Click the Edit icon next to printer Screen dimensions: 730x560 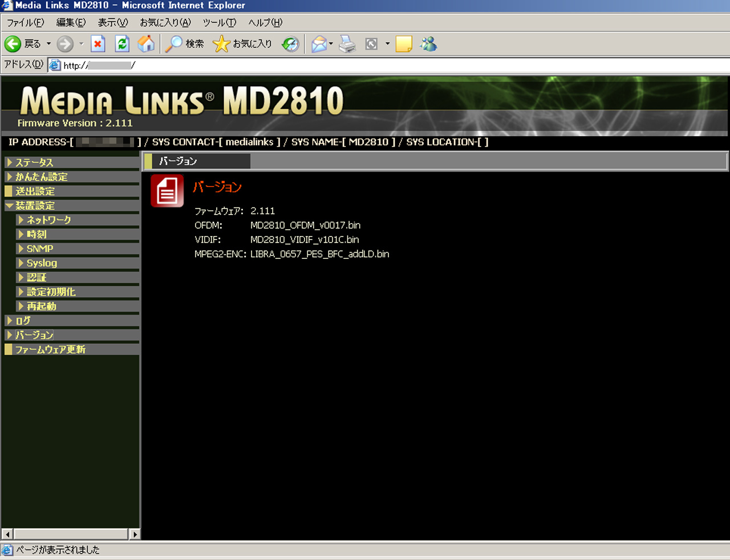pyautogui.click(x=371, y=44)
